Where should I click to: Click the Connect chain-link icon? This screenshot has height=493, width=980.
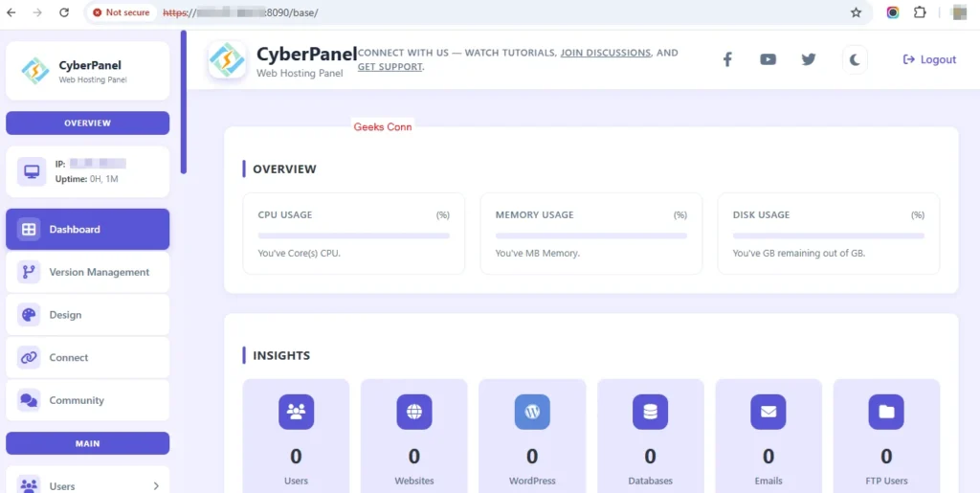point(29,357)
